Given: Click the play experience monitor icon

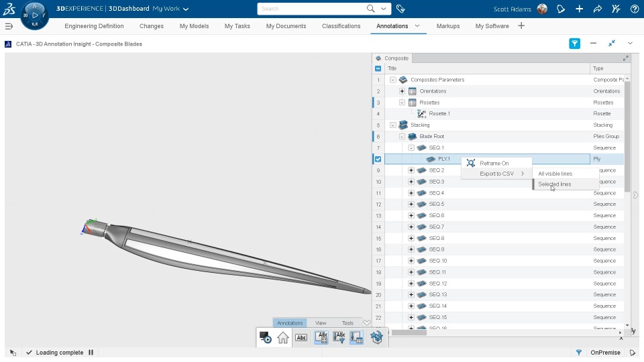Looking at the screenshot, I should tap(266, 338).
